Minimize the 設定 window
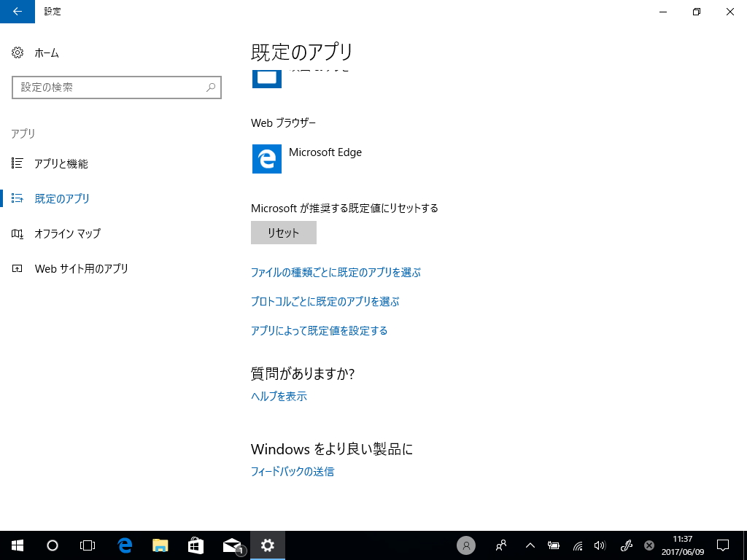747x560 pixels. [x=663, y=12]
